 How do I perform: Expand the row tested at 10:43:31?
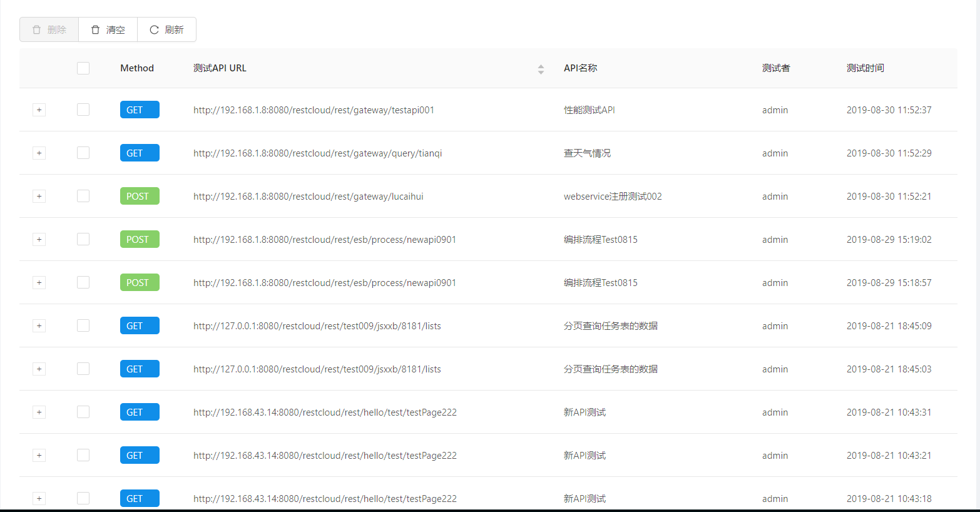(39, 412)
